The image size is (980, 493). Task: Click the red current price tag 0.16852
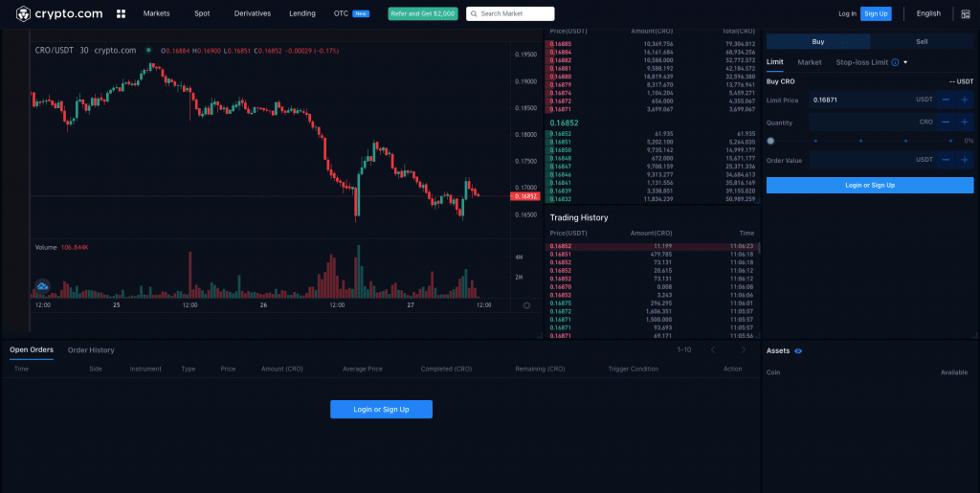coord(525,196)
